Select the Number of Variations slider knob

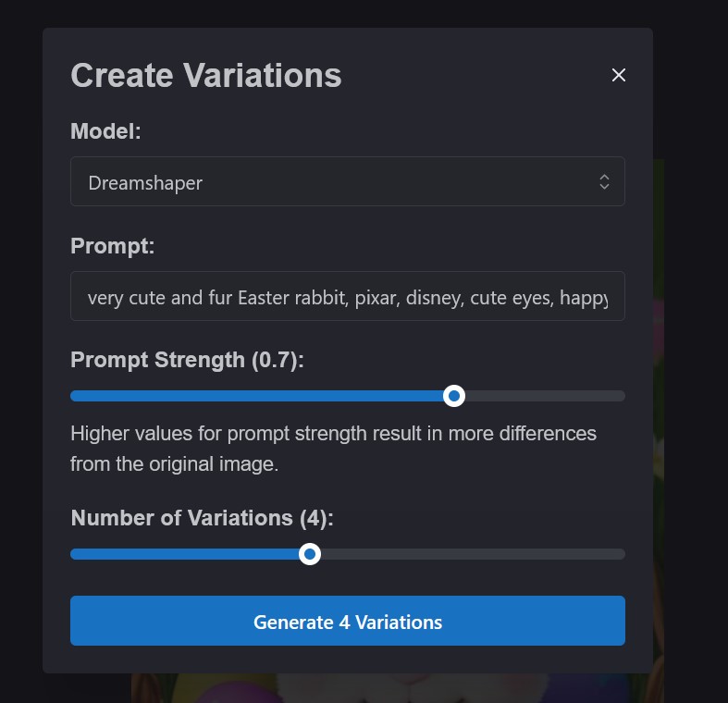coord(310,554)
